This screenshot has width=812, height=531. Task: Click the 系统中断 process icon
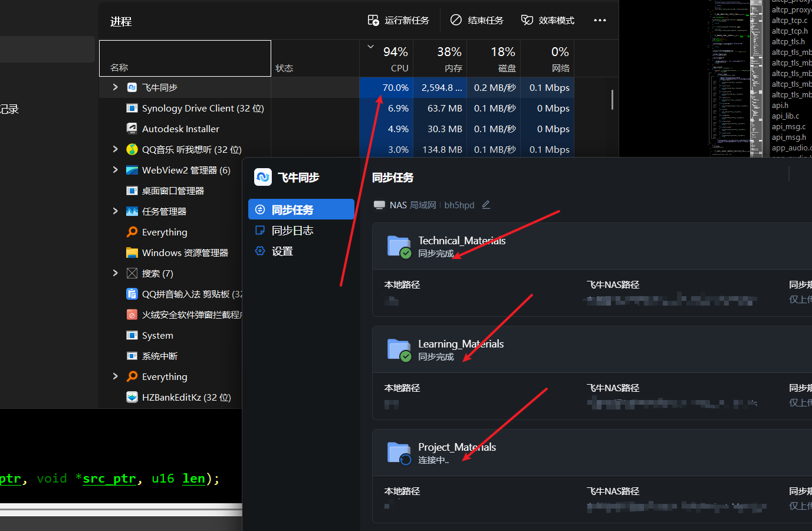[x=132, y=356]
